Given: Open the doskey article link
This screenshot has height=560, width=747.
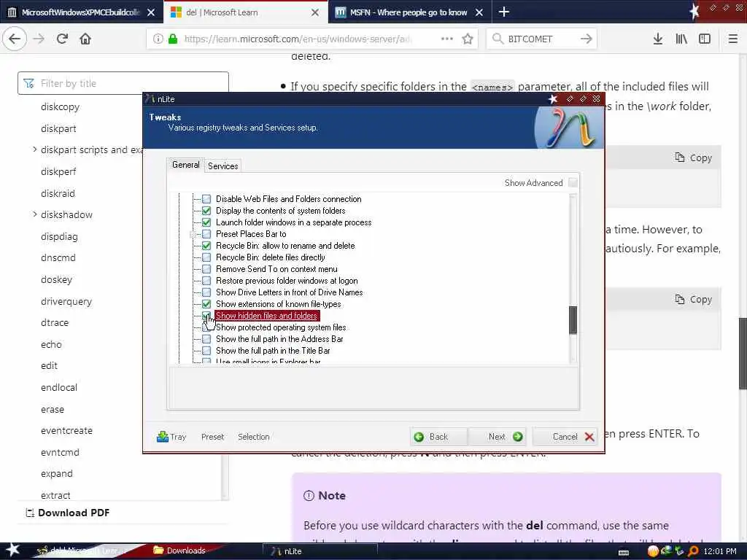Looking at the screenshot, I should point(56,279).
